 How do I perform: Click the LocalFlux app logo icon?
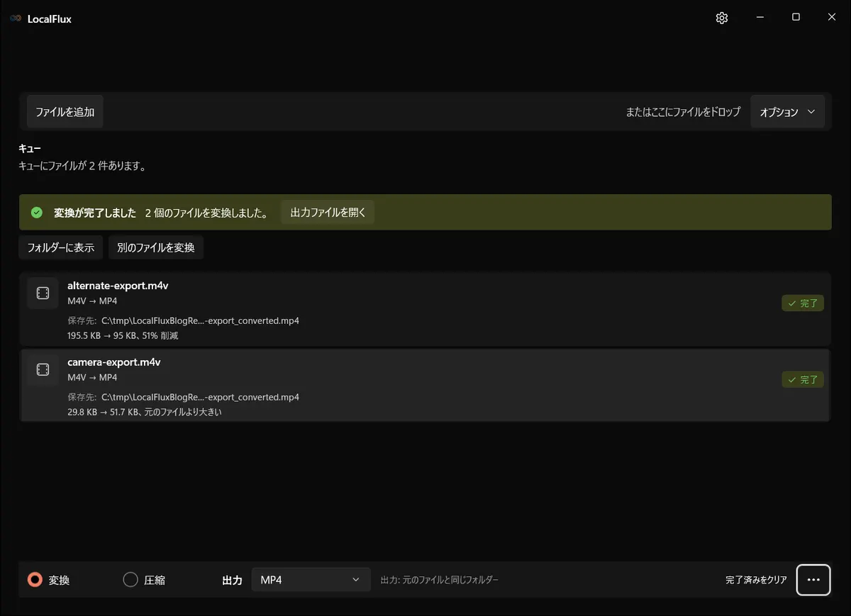click(16, 18)
